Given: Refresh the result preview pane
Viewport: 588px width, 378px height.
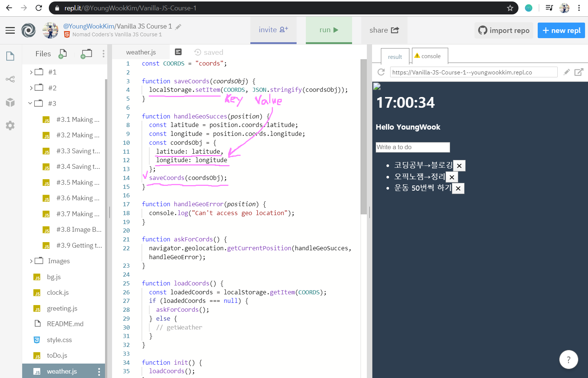Looking at the screenshot, I should coord(381,72).
